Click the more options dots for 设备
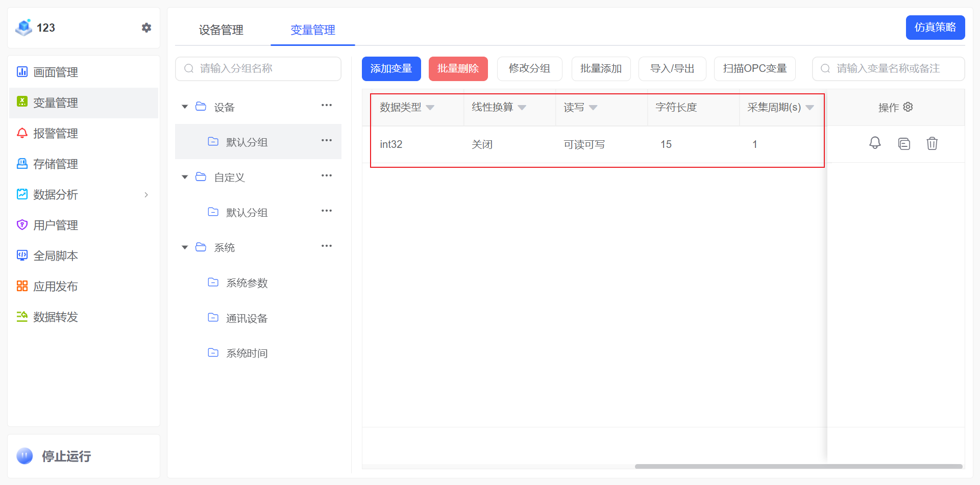Screen dimensions: 980x485 327,106
